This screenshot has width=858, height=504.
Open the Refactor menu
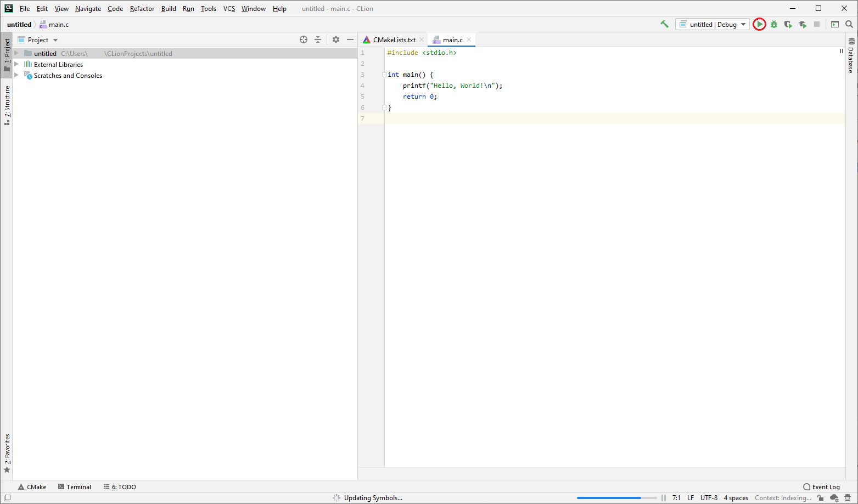point(142,9)
